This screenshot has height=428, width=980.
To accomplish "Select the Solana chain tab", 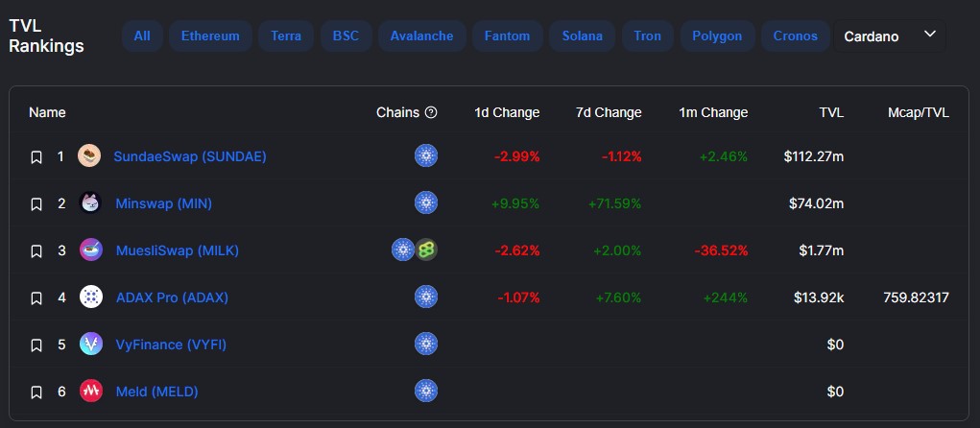I will pos(582,36).
